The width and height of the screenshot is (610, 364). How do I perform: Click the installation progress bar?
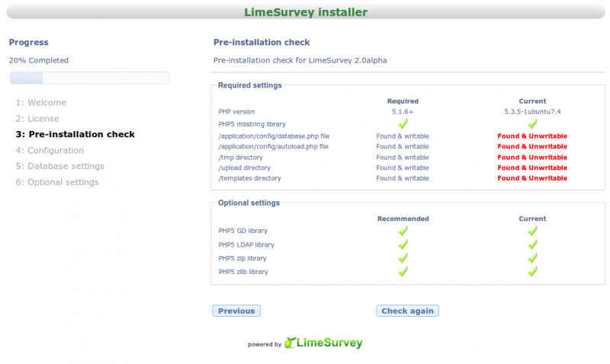[x=89, y=78]
